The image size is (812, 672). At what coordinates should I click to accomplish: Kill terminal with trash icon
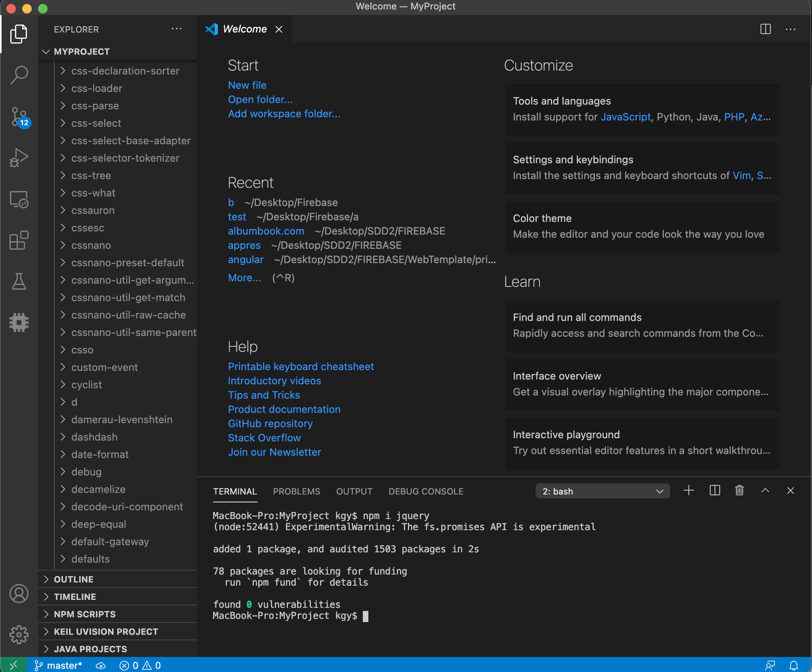(x=739, y=491)
